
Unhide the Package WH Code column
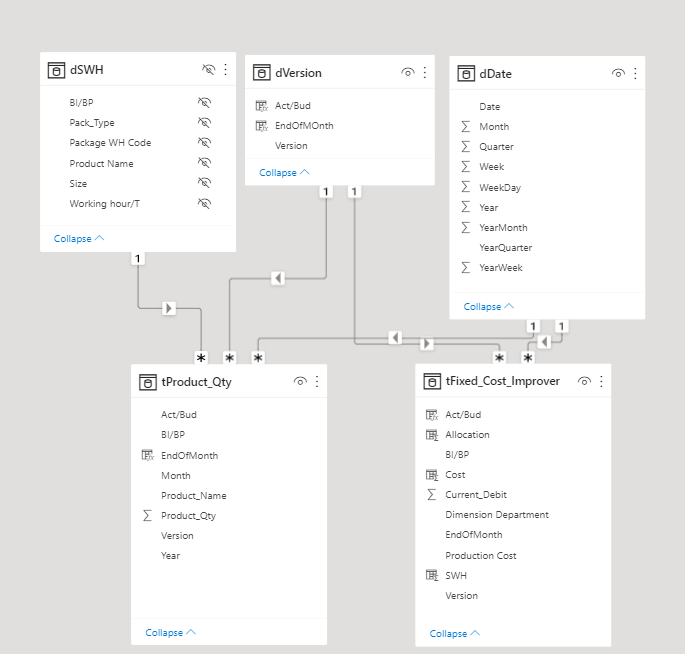pos(204,143)
